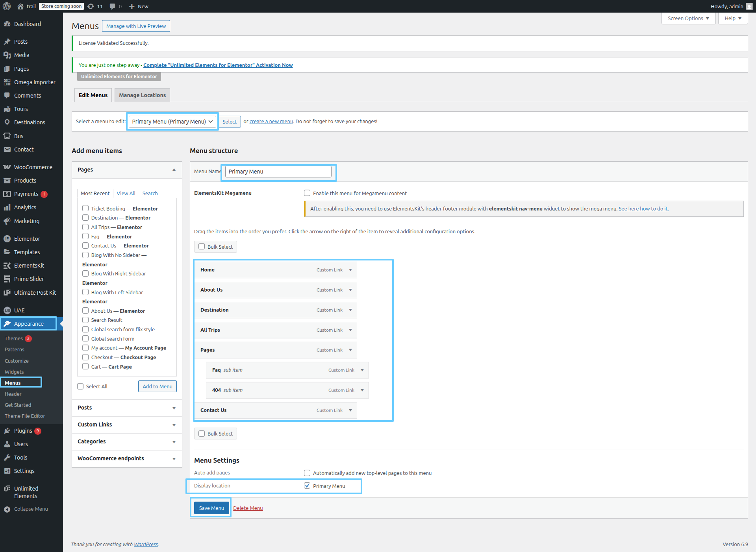Click the Plugins icon in the sidebar
The height and width of the screenshot is (552, 756).
pos(7,431)
